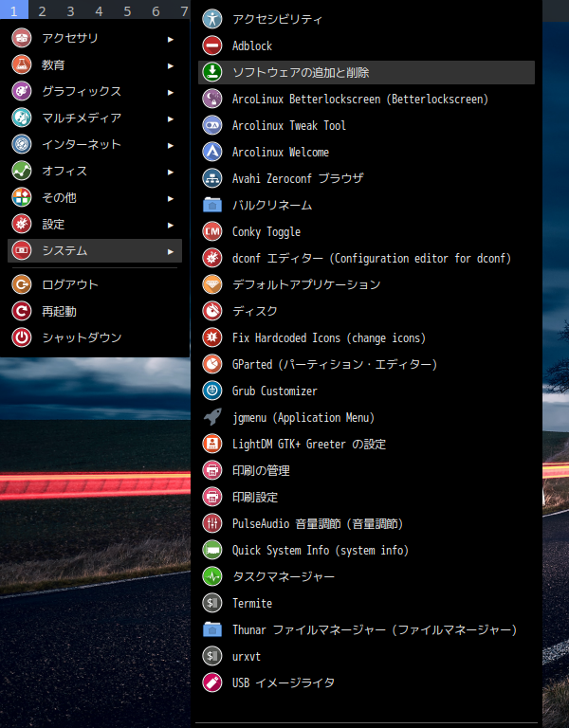Choose シャットダウン to power off
The image size is (569, 728).
point(95,337)
